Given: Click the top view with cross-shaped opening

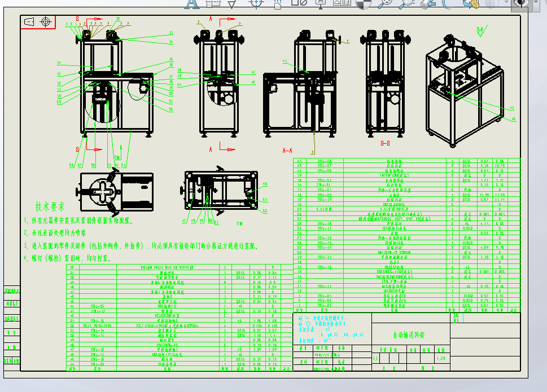Looking at the screenshot, I should pos(115,191).
